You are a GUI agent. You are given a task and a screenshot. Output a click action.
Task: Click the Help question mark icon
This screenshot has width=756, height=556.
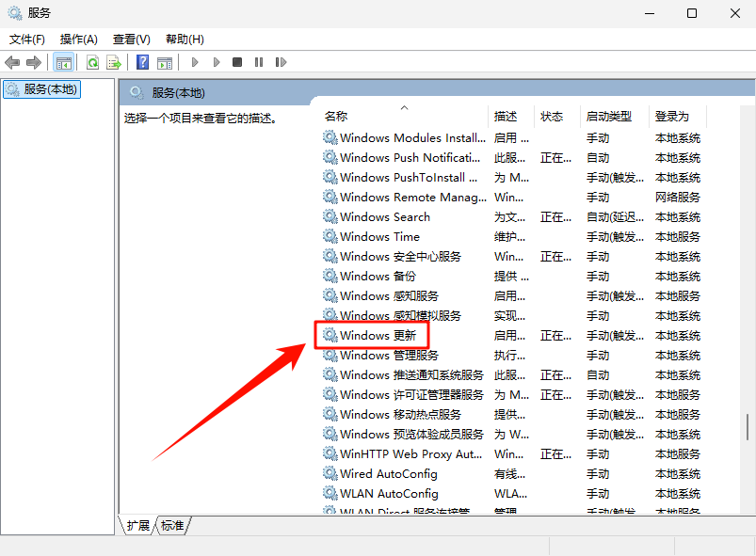point(140,62)
